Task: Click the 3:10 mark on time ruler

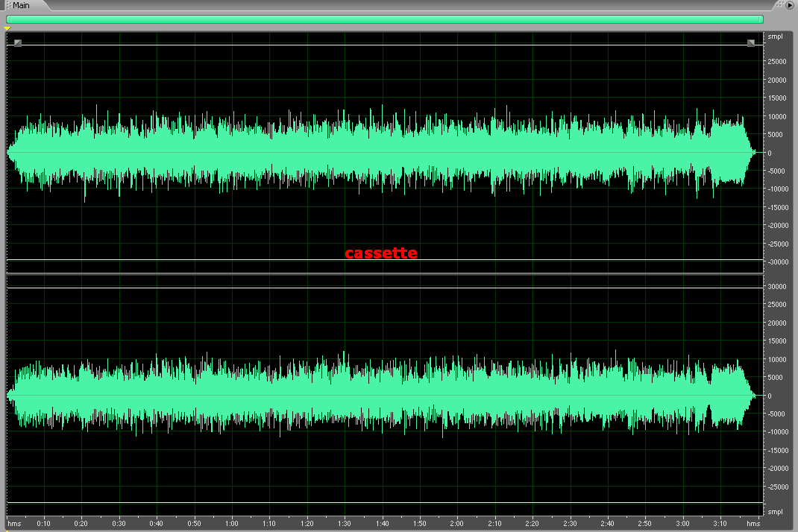Action: 720,523
